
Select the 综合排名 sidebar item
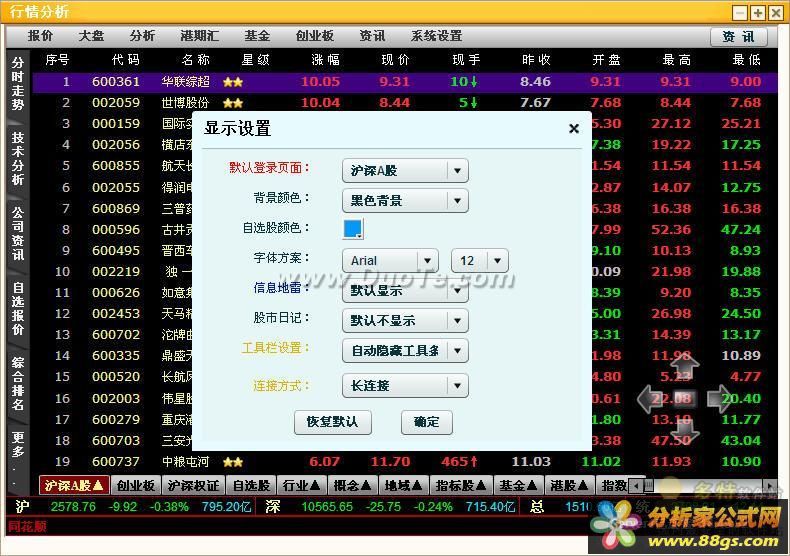click(18, 383)
